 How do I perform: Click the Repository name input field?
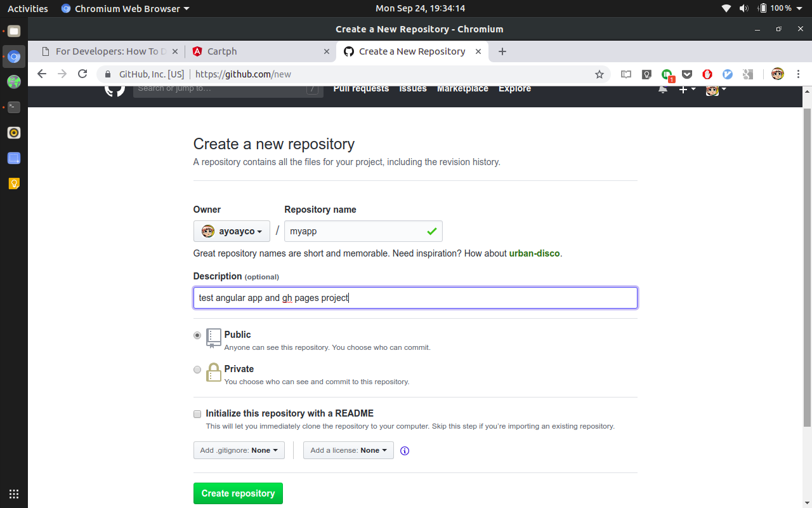tap(355, 231)
